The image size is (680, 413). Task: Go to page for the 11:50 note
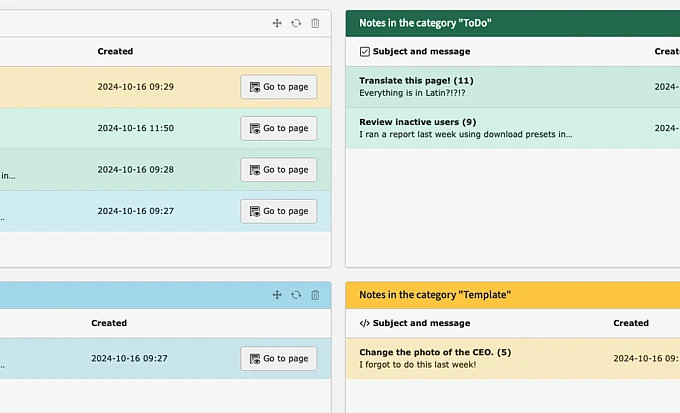coord(278,128)
